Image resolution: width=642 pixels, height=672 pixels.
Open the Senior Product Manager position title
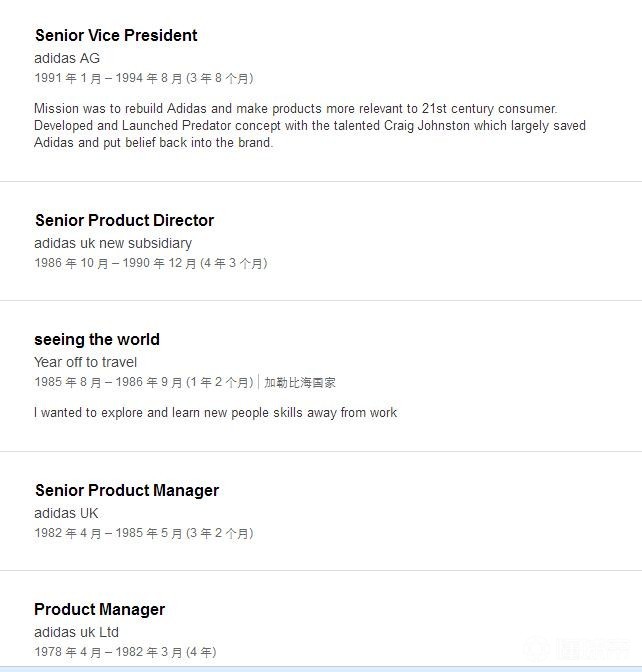click(127, 490)
